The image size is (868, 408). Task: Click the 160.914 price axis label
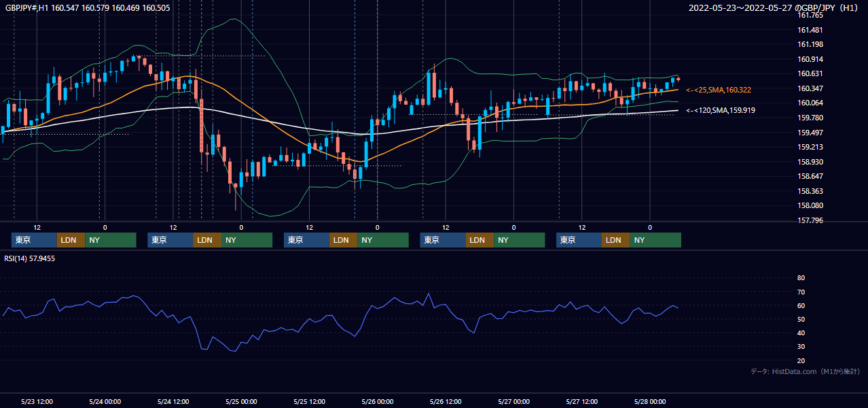pos(810,59)
